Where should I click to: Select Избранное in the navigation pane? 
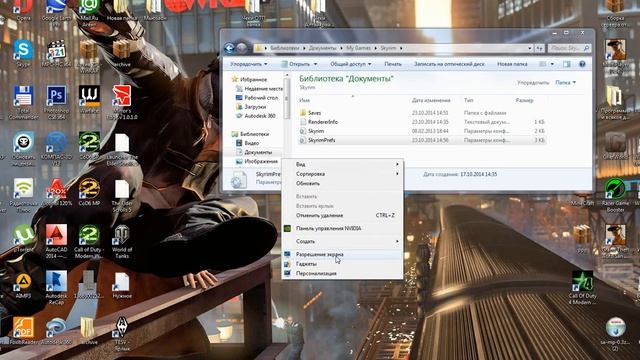[253, 80]
